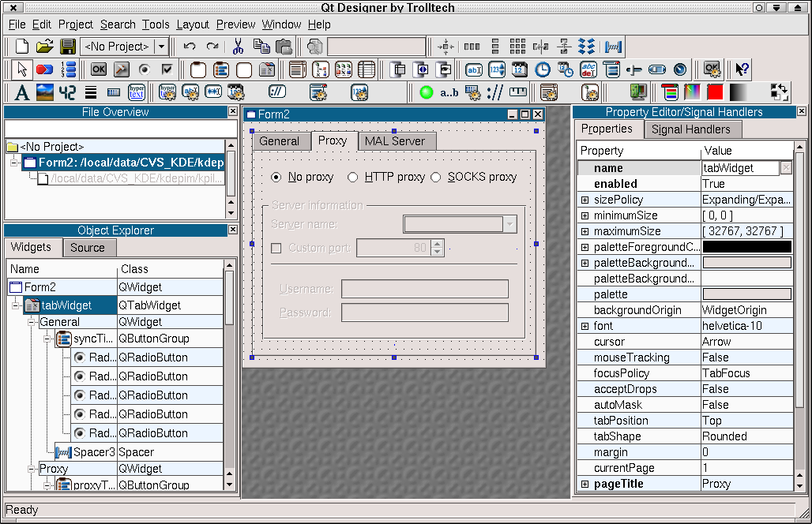Click the Cut scissors icon
This screenshot has height=524, width=812.
[x=238, y=47]
